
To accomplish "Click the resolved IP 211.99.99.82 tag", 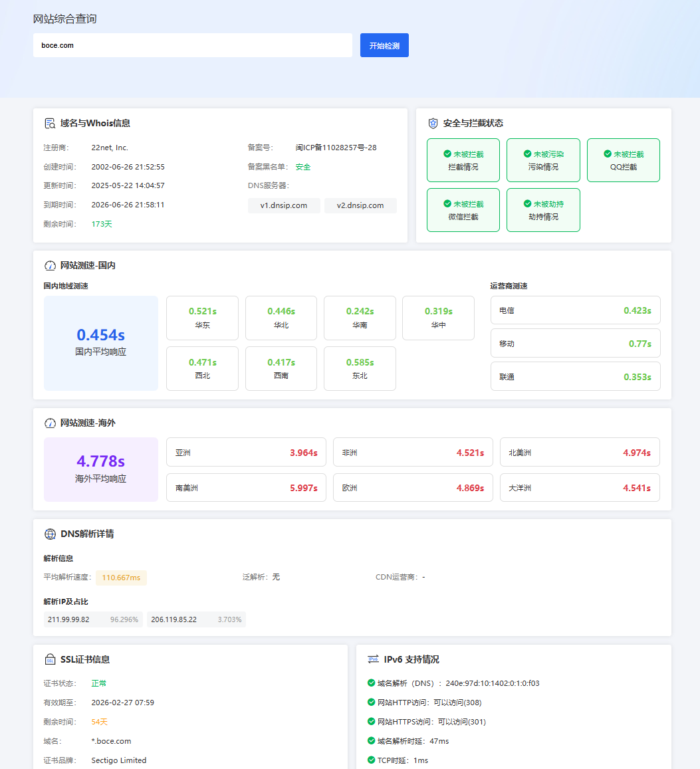I will 93,619.
